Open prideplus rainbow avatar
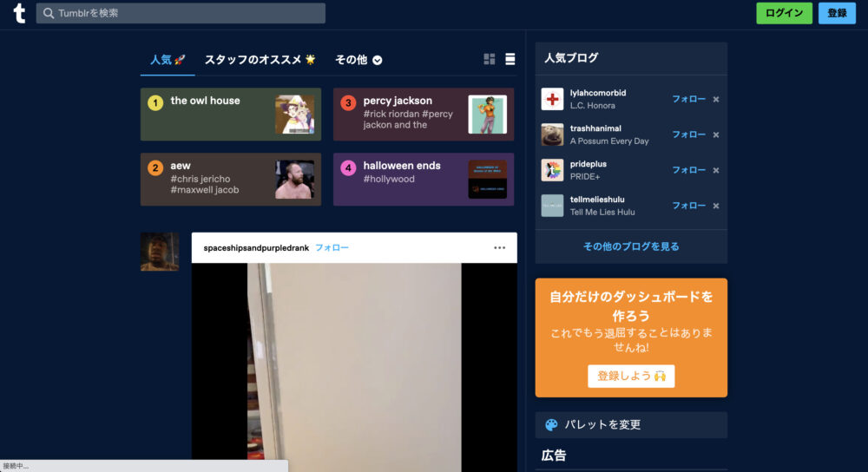This screenshot has height=472, width=868. [552, 170]
